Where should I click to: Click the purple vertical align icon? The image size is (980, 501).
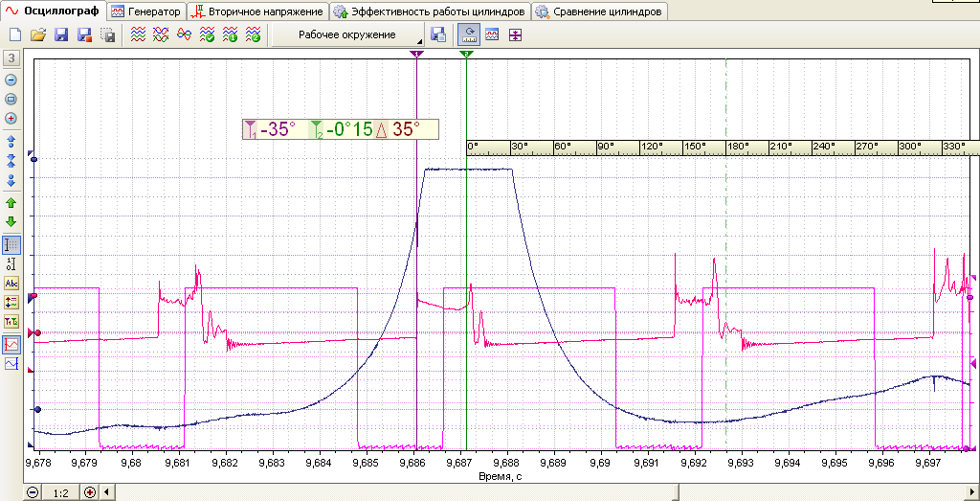coord(514,35)
